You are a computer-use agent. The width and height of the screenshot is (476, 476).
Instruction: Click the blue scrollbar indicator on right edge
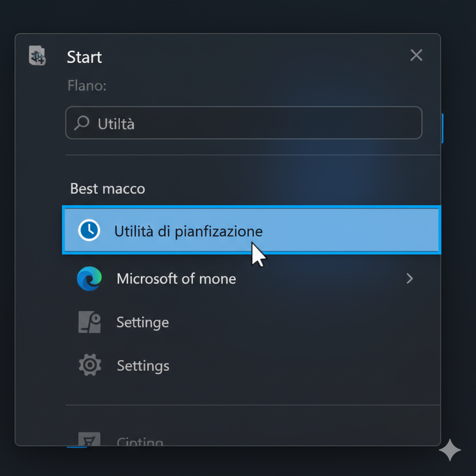(x=442, y=128)
